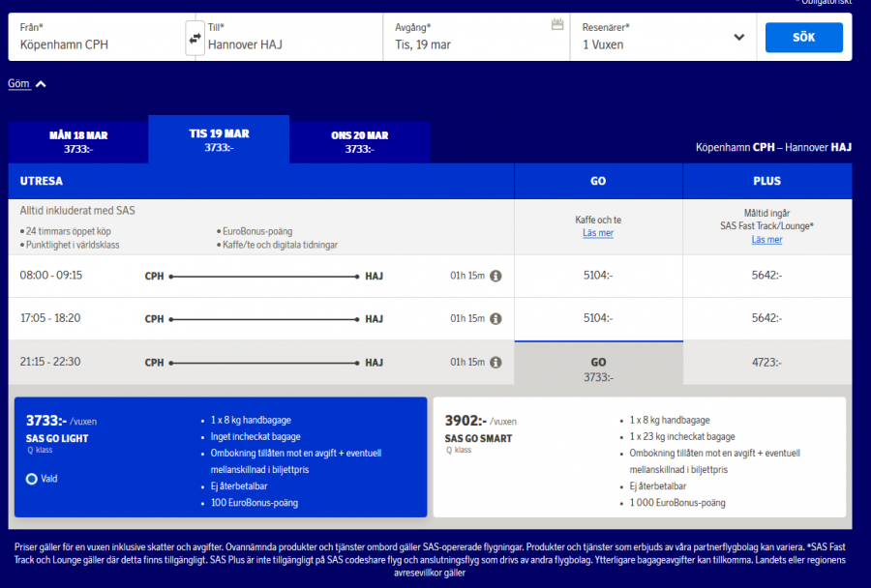The width and height of the screenshot is (871, 588).
Task: Select the SAS Go Light radio button
Action: click(32, 479)
